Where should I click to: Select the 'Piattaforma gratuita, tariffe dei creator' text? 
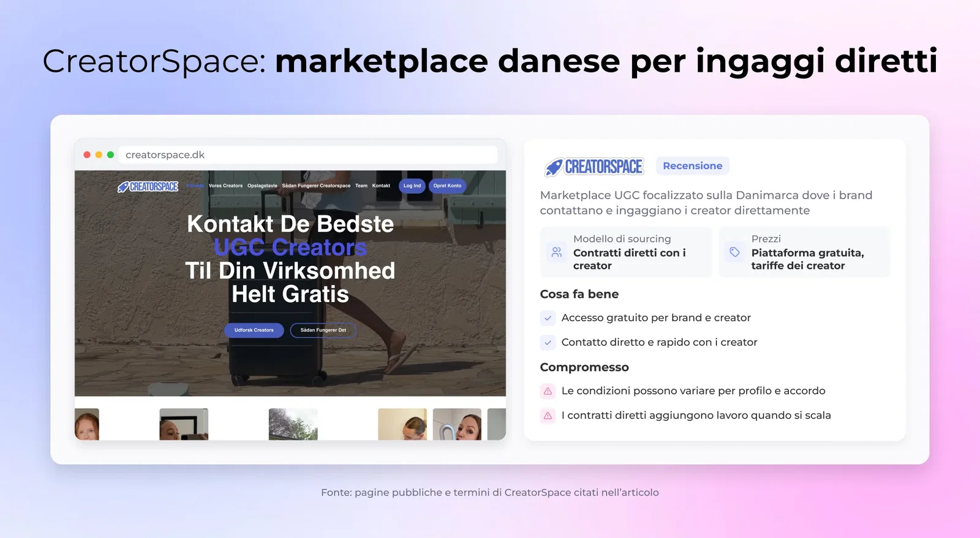[x=808, y=259]
